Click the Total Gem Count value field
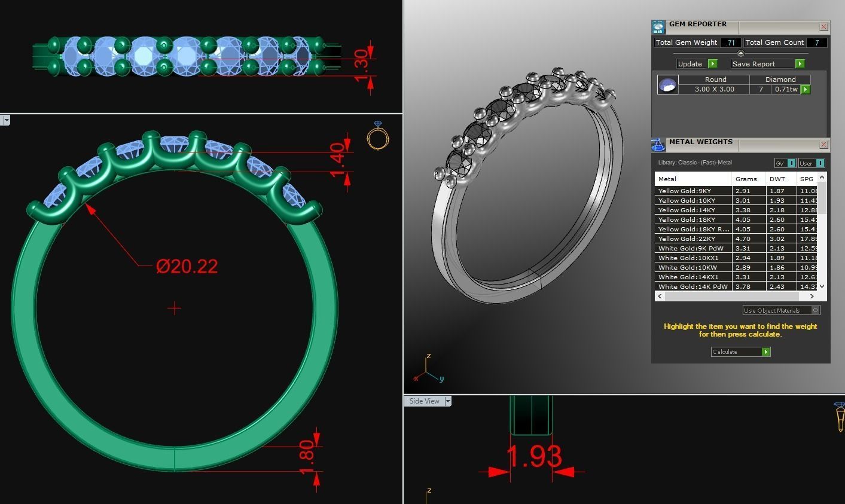This screenshot has width=845, height=504. point(817,42)
